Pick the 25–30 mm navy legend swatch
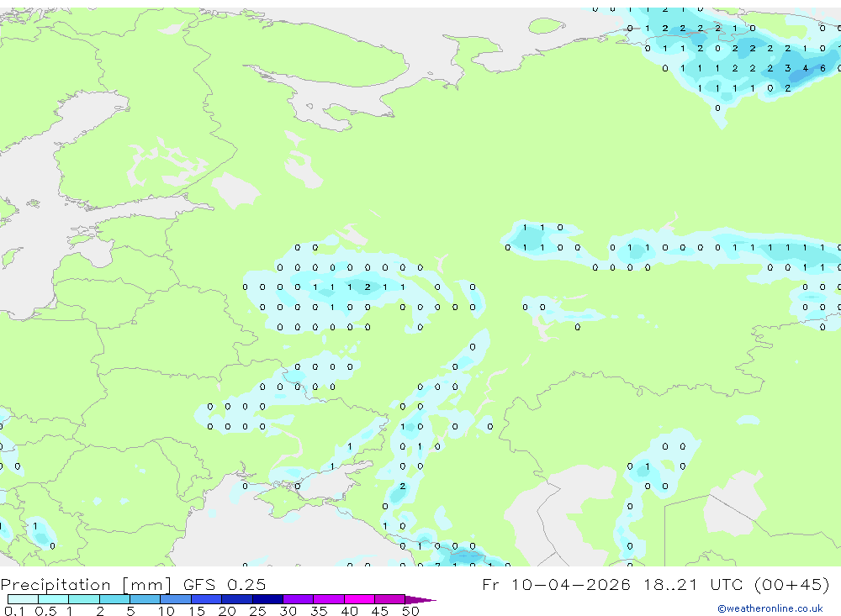 click(267, 599)
